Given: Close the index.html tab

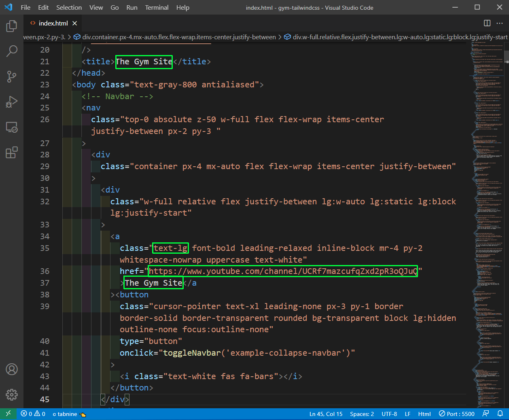Looking at the screenshot, I should (74, 23).
